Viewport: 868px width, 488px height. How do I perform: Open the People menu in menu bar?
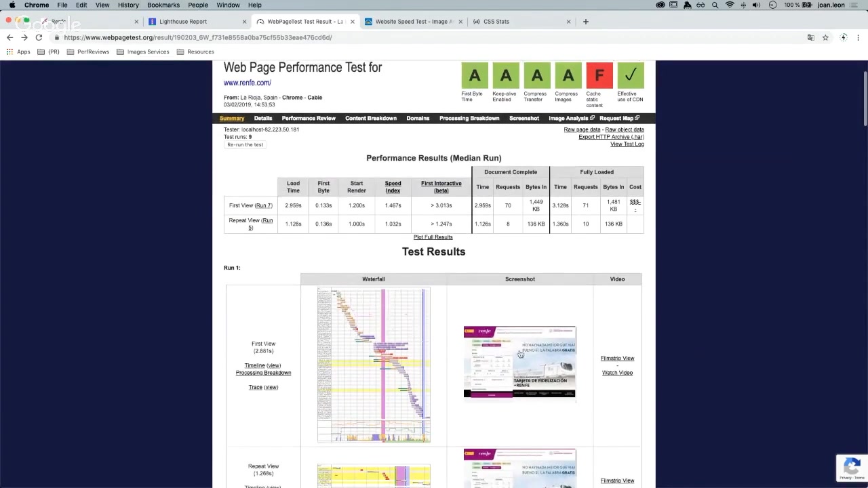(198, 5)
